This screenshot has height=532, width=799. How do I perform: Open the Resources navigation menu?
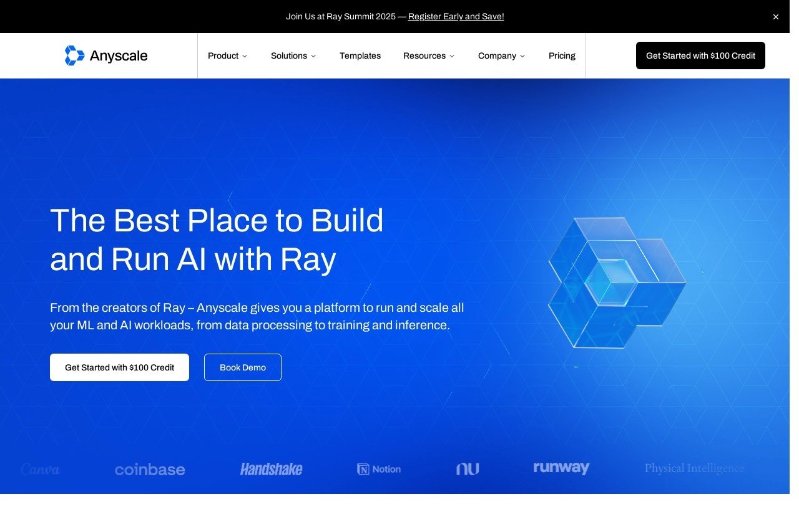[x=429, y=56]
